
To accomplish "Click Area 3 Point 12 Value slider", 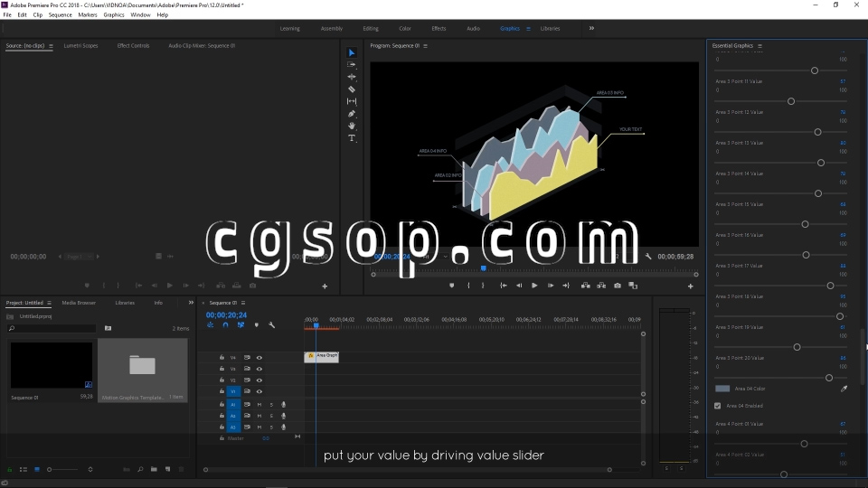I will pos(780,132).
